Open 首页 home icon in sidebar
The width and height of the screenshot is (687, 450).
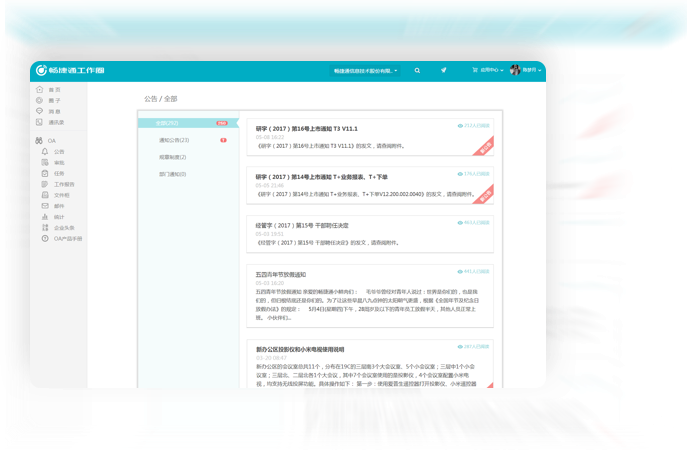coord(40,90)
